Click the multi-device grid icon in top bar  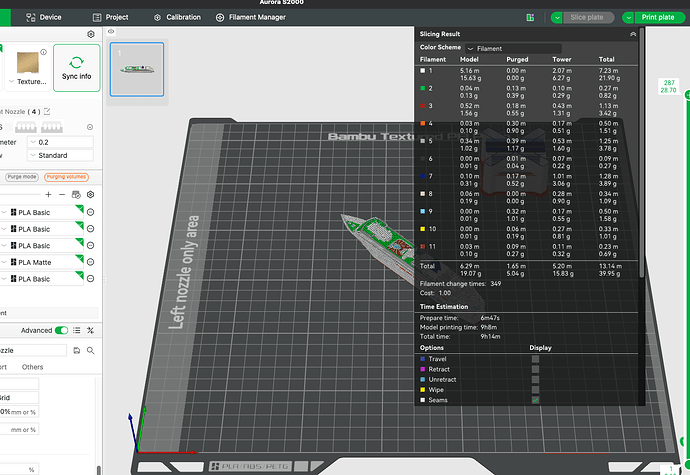(x=530, y=17)
